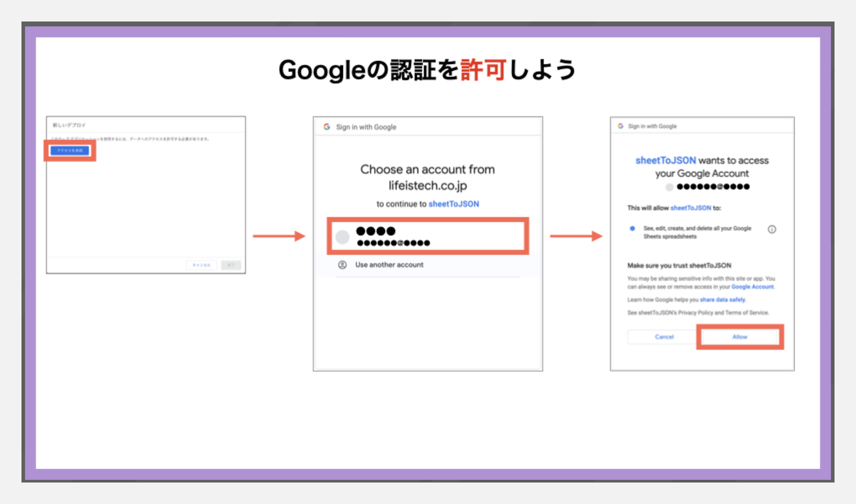Click the blue アクセスを承認 authorize access button
The width and height of the screenshot is (856, 504).
click(x=70, y=150)
